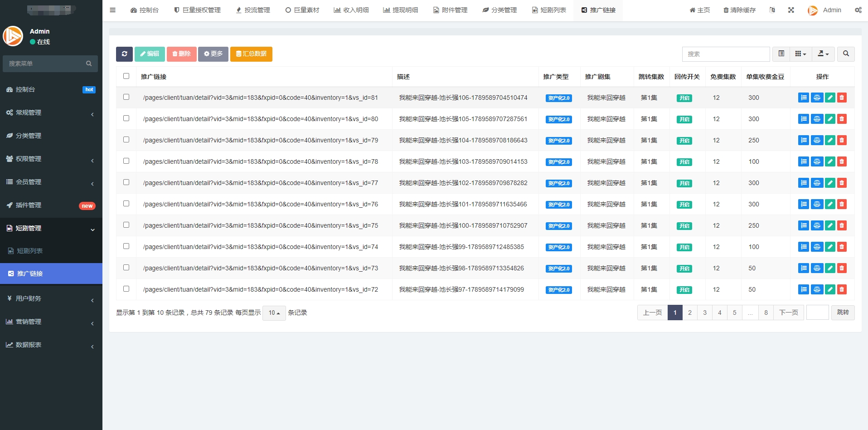Expand the 用户财务 sidebar menu
Viewport: 868px width, 430px height.
(51, 298)
